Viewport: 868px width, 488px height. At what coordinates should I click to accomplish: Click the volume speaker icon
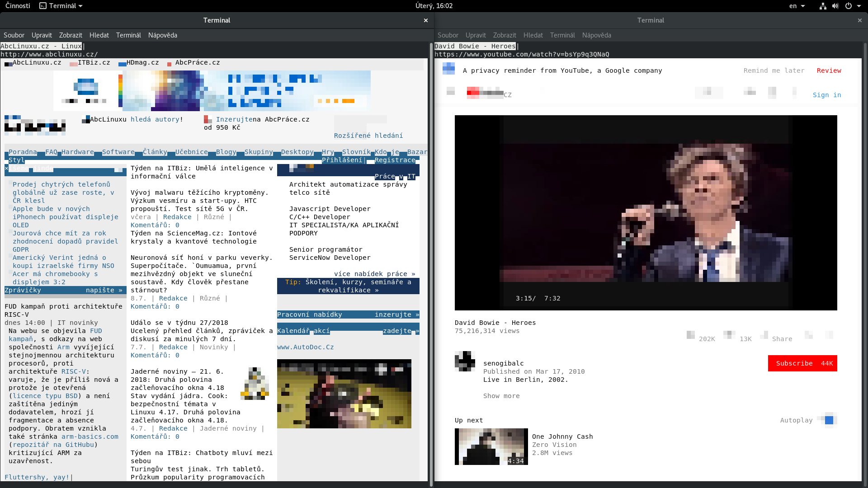point(835,6)
